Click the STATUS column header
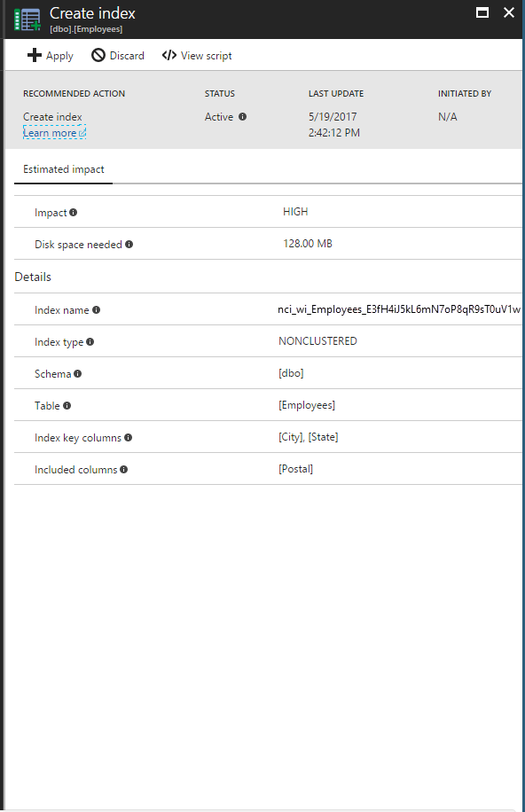 click(x=220, y=93)
